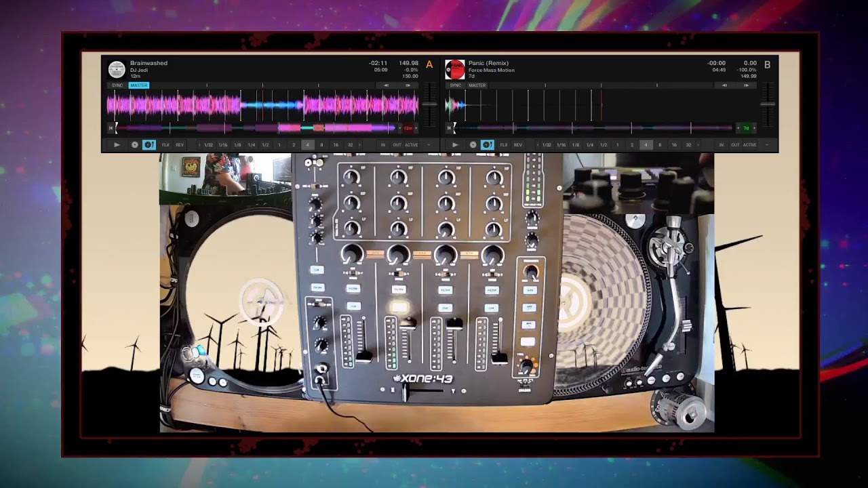The image size is (868, 488).
Task: Open deck A letter menu
Action: (429, 65)
